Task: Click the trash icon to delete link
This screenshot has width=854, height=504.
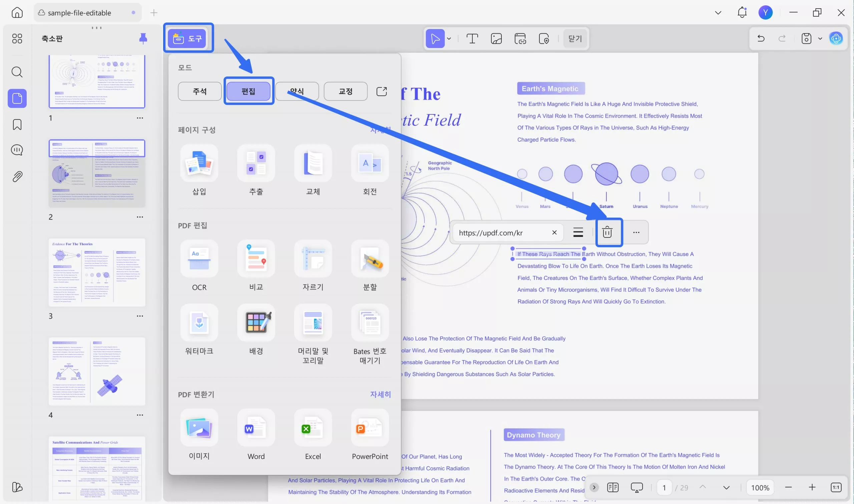Action: point(607,232)
